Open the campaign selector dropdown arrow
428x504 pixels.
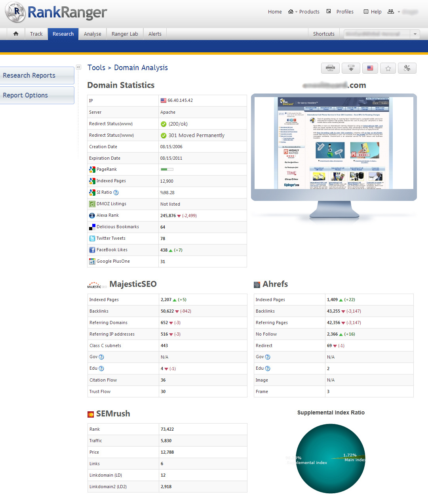415,34
